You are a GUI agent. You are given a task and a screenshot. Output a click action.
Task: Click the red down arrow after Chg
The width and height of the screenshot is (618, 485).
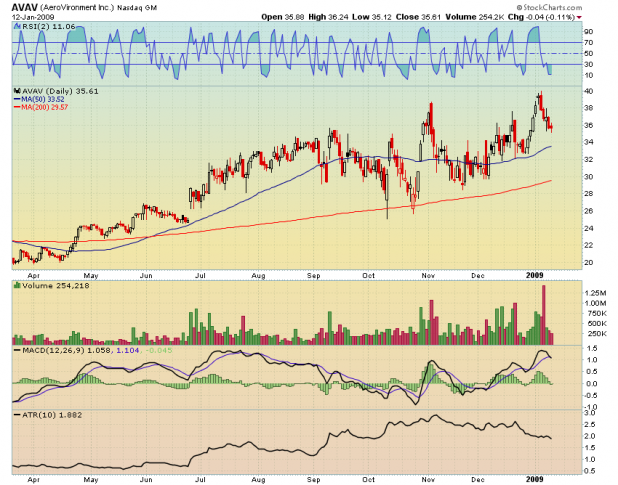[x=579, y=17]
